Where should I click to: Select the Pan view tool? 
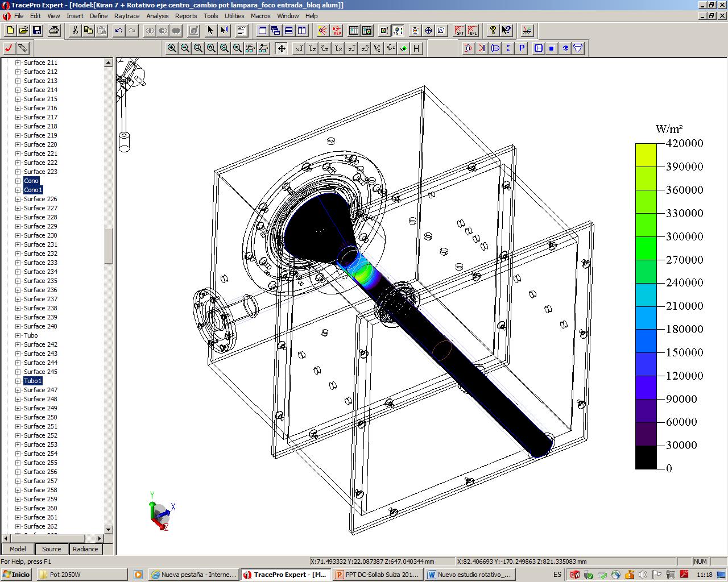coord(282,48)
